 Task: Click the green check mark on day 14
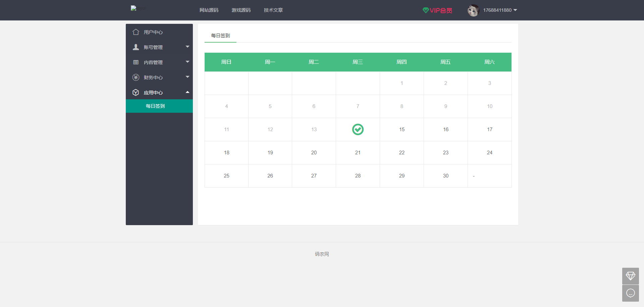tap(358, 129)
